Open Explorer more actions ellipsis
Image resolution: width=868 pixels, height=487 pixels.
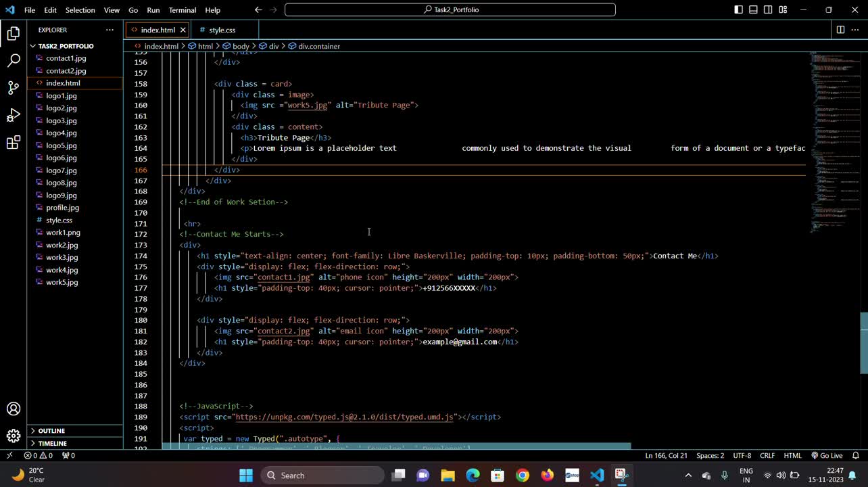pos(110,30)
